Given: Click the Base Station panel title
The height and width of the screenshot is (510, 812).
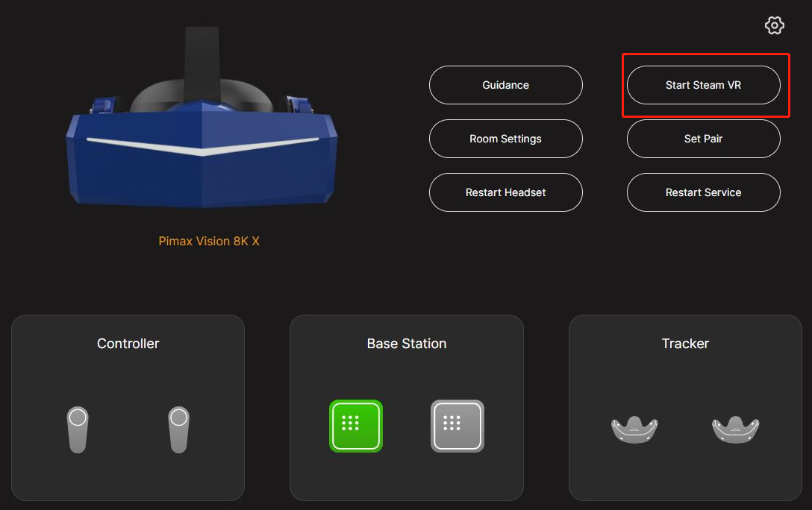Looking at the screenshot, I should coord(407,344).
